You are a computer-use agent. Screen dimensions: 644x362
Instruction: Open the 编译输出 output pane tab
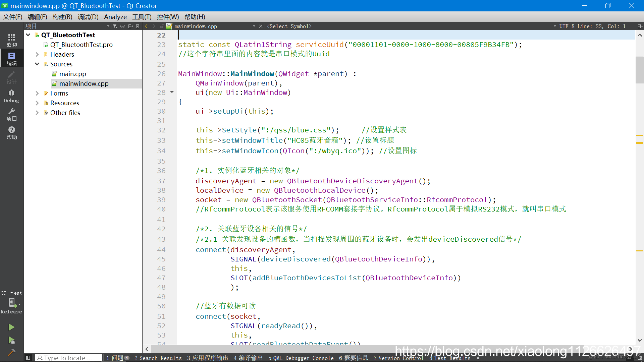(x=248, y=358)
